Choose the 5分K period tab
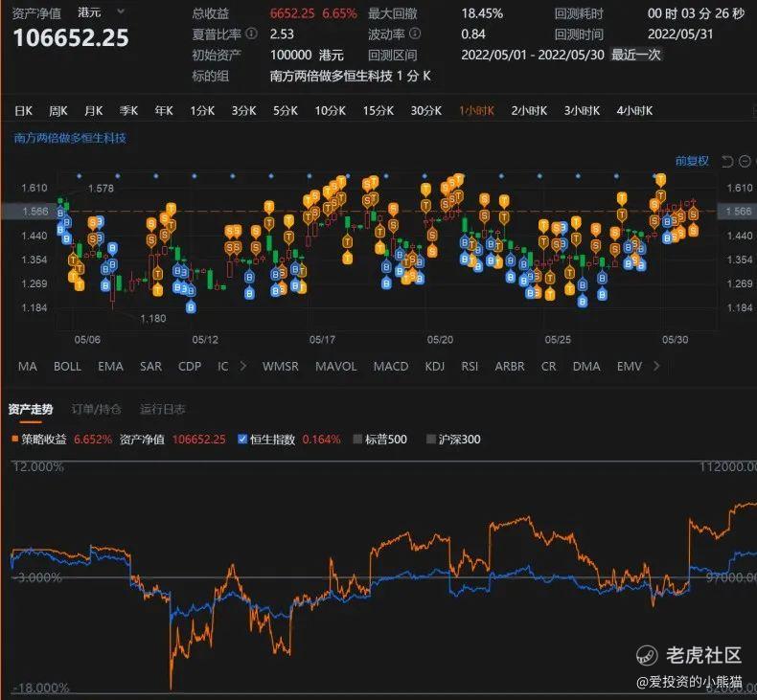757x700 pixels. coord(286,111)
